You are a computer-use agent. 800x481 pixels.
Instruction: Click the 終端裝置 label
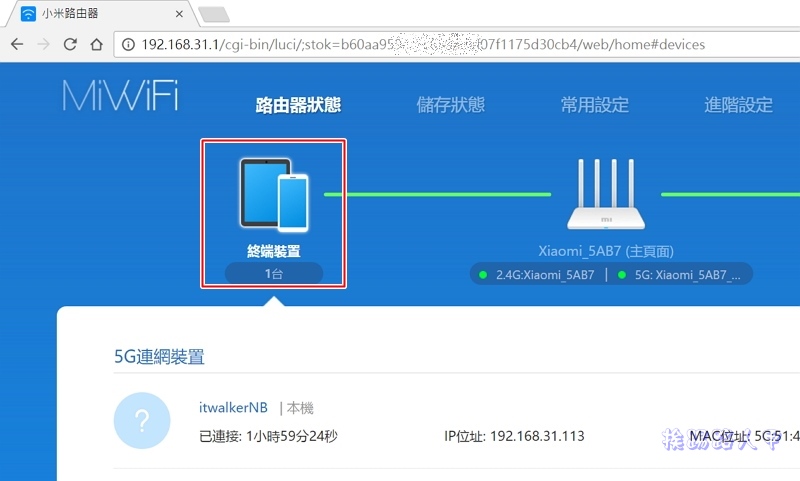[273, 251]
